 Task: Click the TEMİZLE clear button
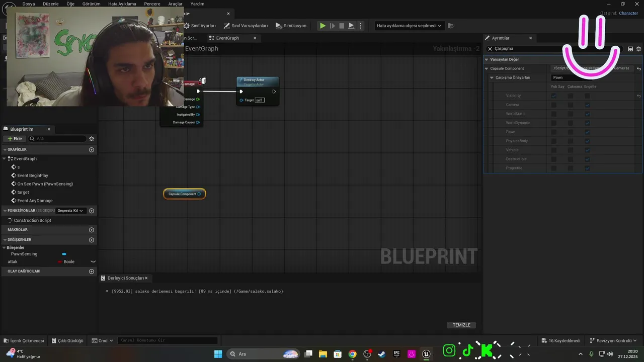tap(461, 325)
